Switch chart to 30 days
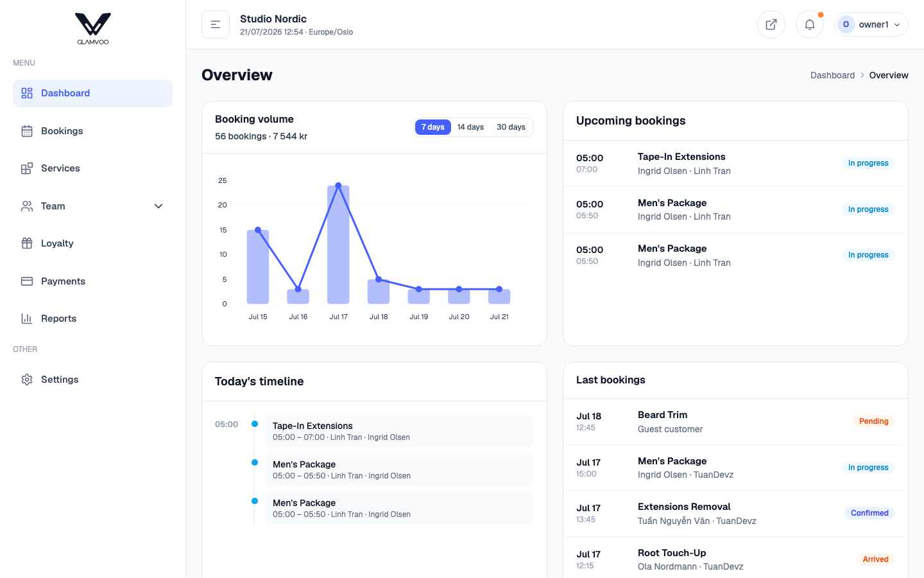 pyautogui.click(x=511, y=127)
